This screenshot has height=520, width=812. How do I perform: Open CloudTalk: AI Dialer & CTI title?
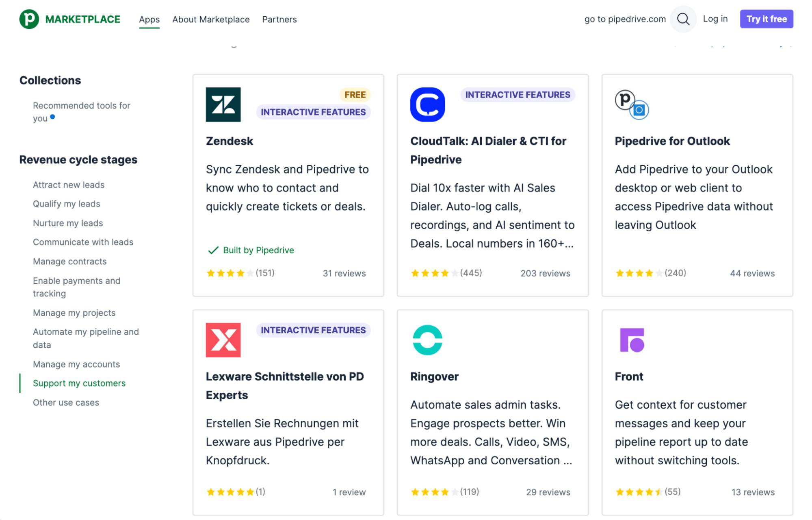[488, 150]
